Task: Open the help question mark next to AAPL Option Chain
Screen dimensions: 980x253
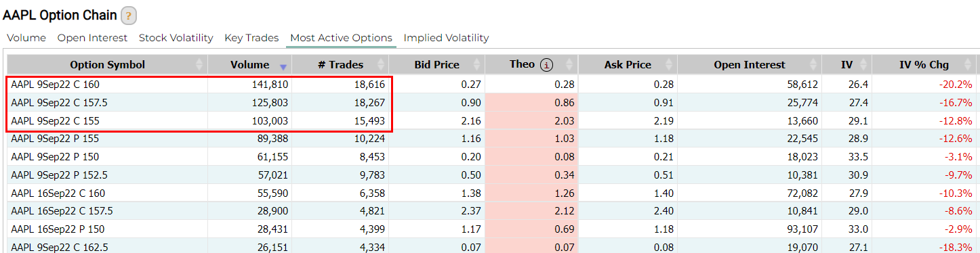Action: pyautogui.click(x=129, y=16)
